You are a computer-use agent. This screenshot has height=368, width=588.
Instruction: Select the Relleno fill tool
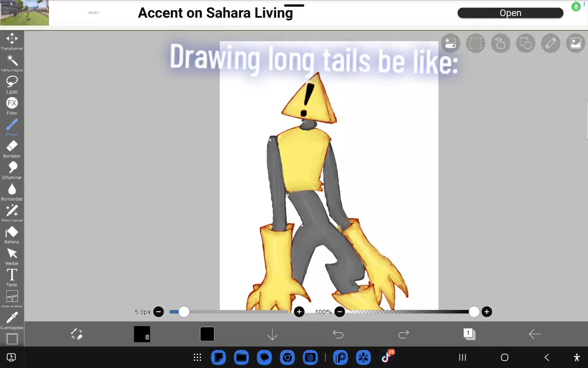pyautogui.click(x=12, y=235)
